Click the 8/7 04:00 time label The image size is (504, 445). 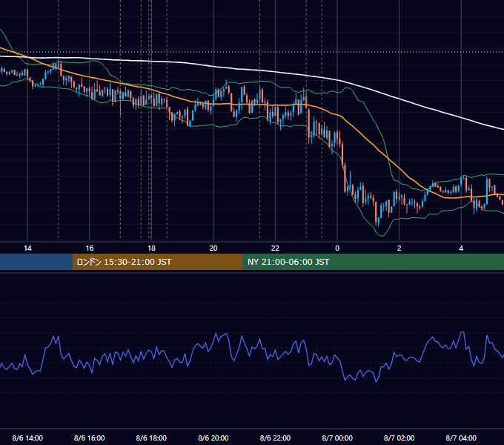click(461, 438)
